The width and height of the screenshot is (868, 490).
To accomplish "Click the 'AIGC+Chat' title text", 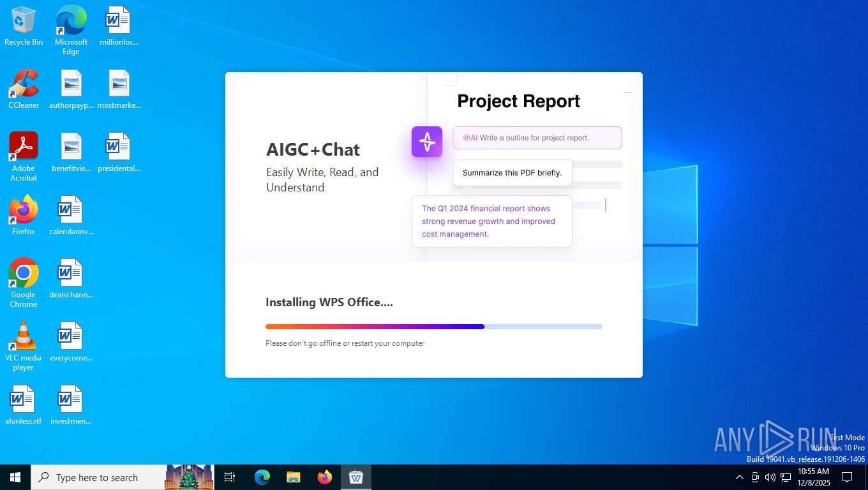I will [x=313, y=149].
